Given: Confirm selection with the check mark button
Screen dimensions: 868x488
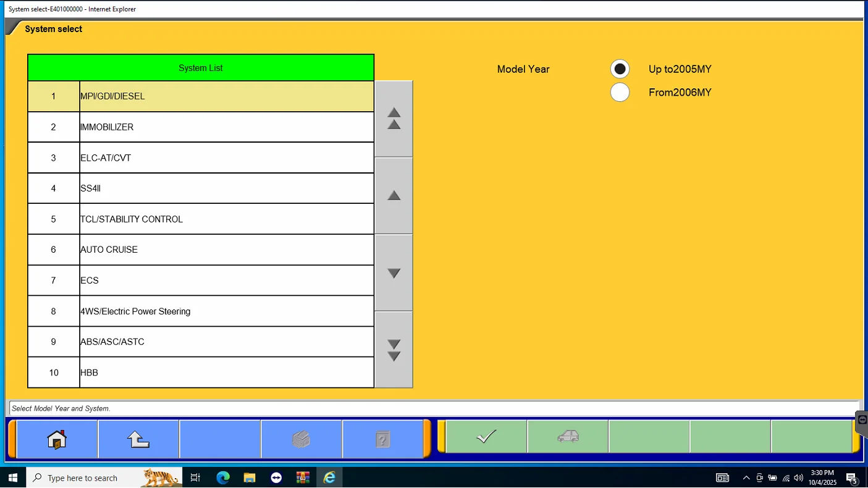Looking at the screenshot, I should click(486, 437).
